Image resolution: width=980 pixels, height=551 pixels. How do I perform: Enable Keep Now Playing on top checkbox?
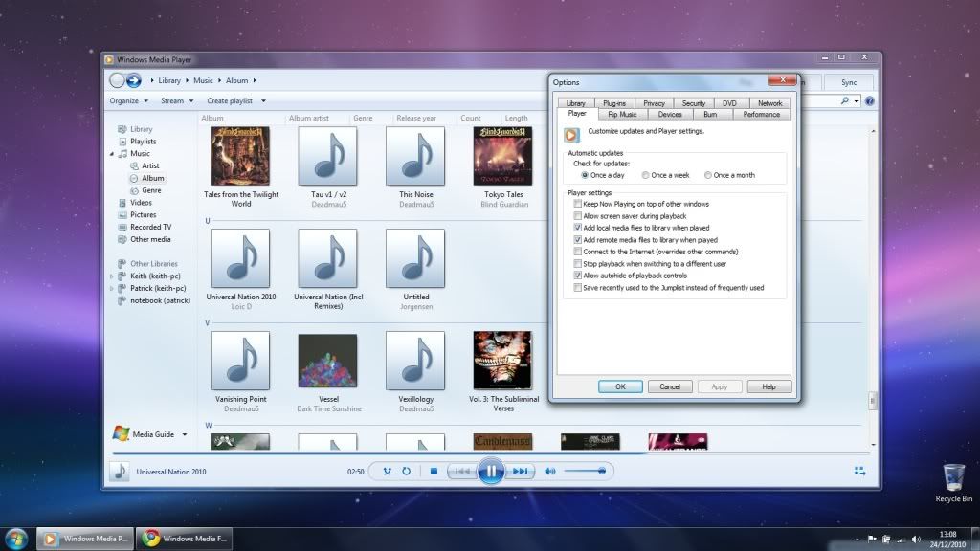tap(577, 204)
